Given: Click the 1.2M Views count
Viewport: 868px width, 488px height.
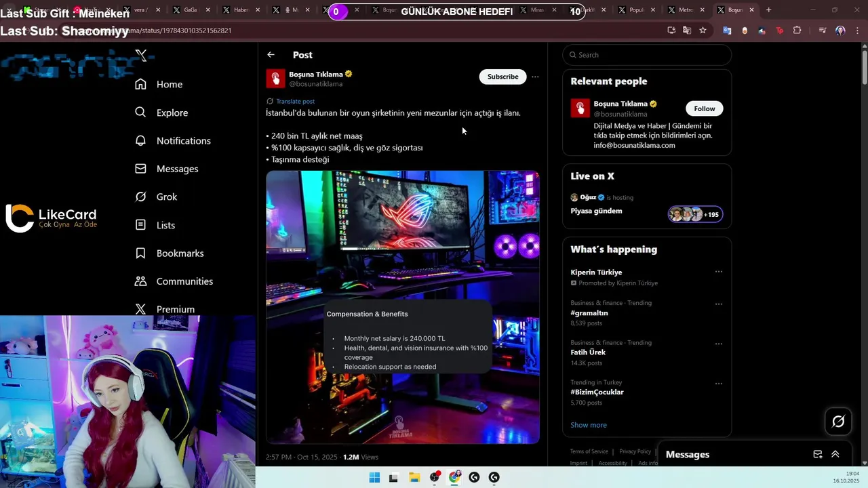Looking at the screenshot, I should click(x=361, y=457).
